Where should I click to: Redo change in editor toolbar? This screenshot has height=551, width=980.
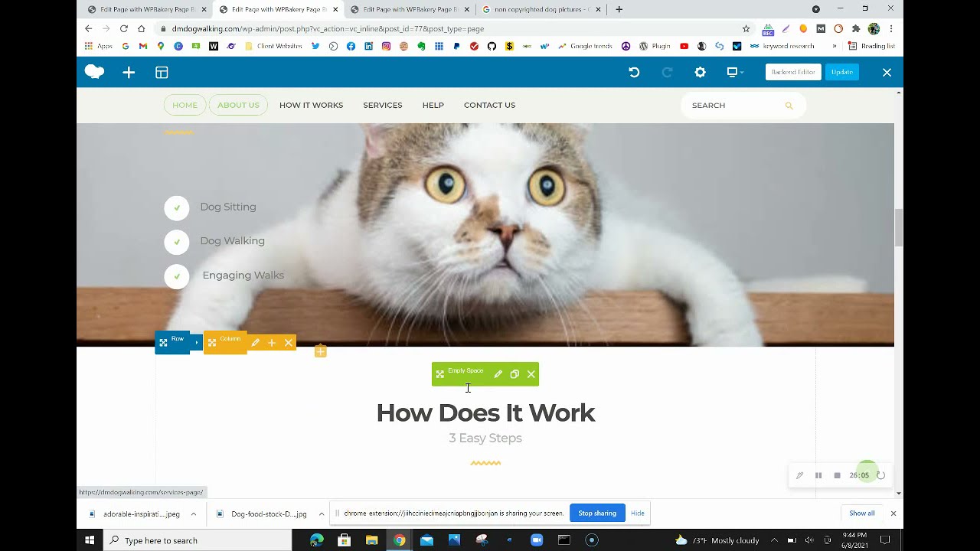[x=667, y=72]
